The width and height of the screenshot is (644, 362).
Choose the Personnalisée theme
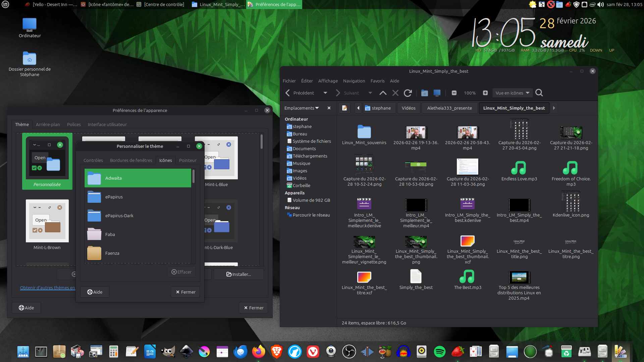[x=47, y=162]
